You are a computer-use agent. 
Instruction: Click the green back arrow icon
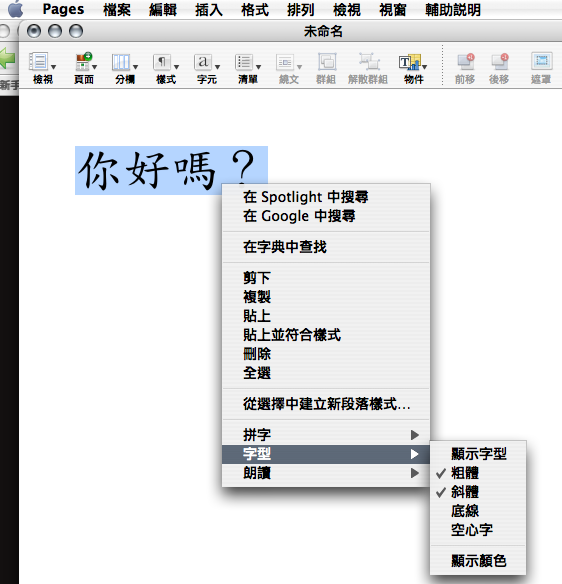pos(7,58)
